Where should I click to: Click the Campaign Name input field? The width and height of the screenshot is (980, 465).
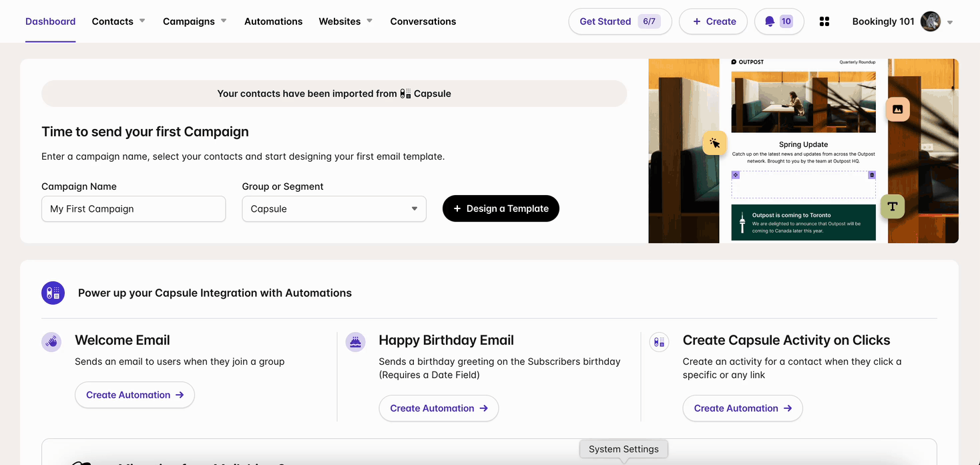pyautogui.click(x=134, y=209)
